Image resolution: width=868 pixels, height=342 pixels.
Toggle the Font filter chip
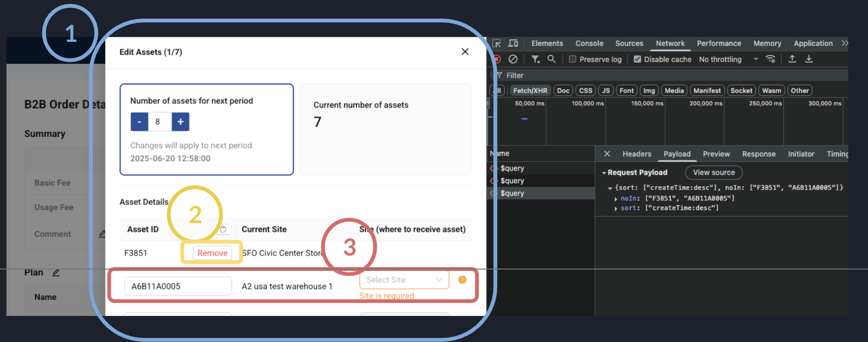(x=627, y=91)
